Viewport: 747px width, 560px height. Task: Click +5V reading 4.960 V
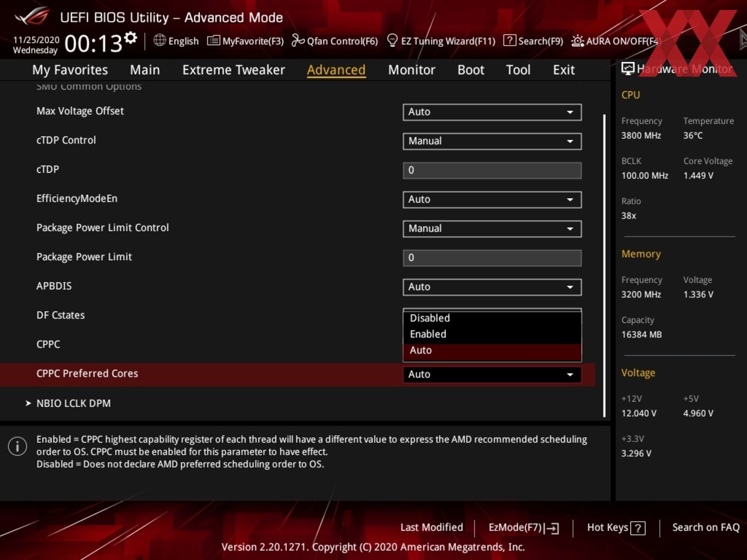(x=698, y=413)
